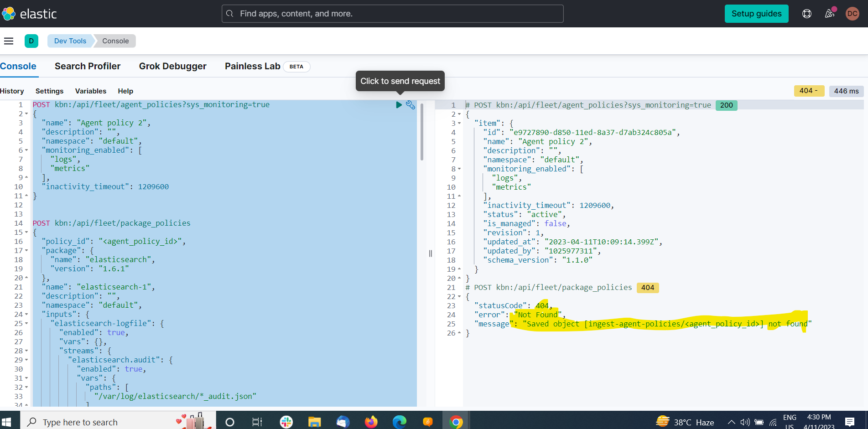Switch to Chrome in the taskbar
Image resolution: width=868 pixels, height=429 pixels.
(456, 422)
